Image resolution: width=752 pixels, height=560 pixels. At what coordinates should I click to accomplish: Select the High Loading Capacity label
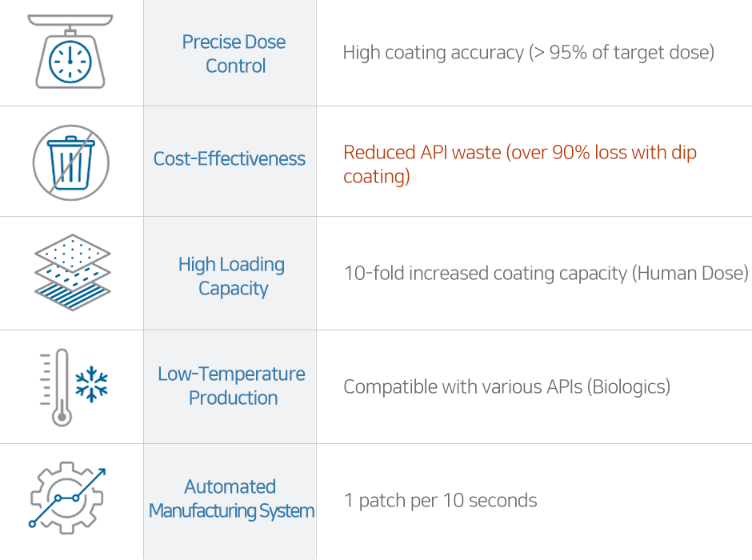tap(232, 276)
